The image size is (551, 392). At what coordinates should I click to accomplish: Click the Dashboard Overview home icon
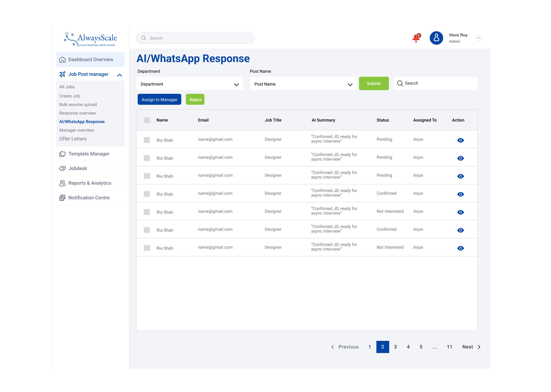(62, 60)
